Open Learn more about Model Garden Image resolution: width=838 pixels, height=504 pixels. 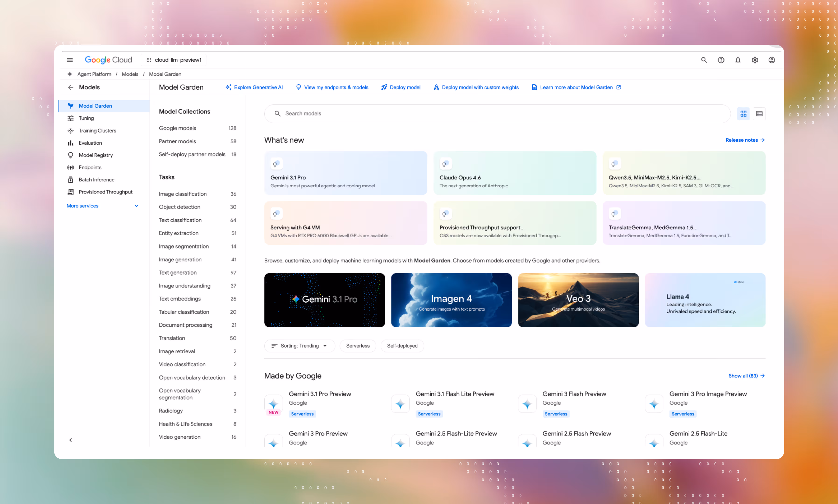click(x=576, y=87)
